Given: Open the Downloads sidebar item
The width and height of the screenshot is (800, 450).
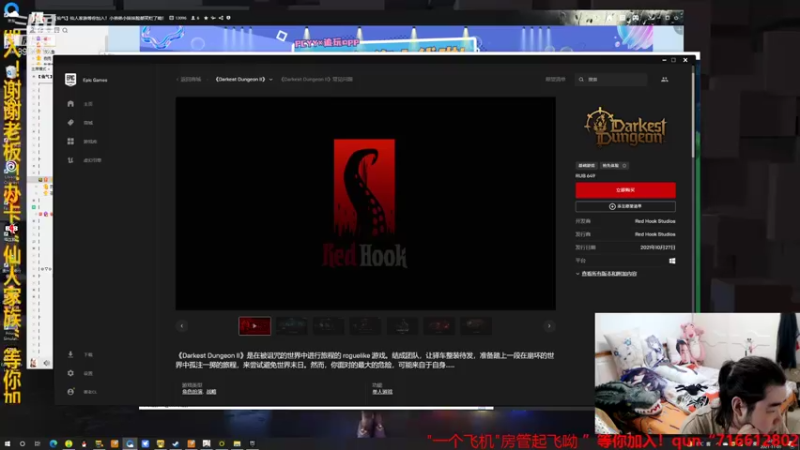Looking at the screenshot, I should [x=80, y=354].
